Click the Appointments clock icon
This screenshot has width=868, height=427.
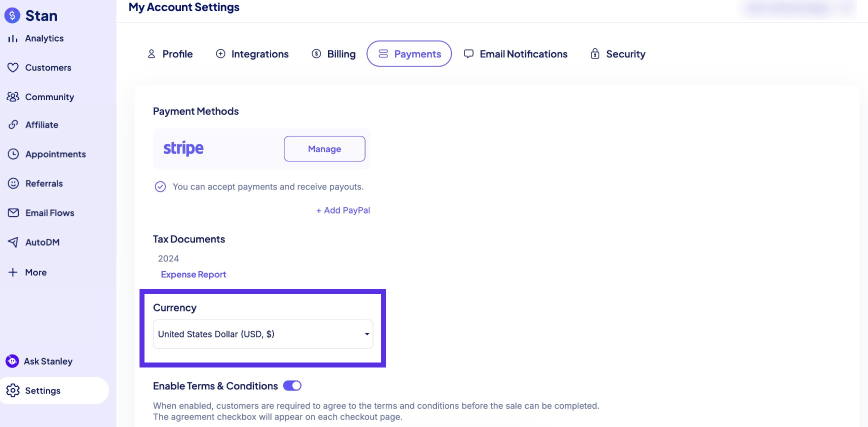point(13,154)
